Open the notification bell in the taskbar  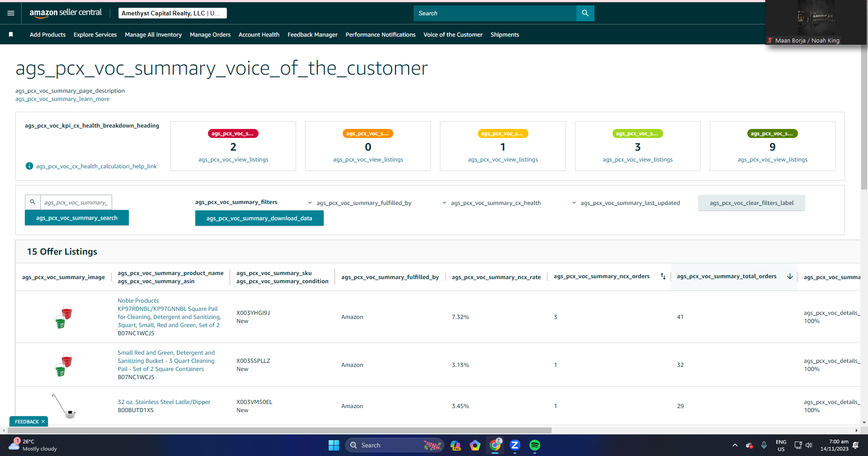[855, 446]
